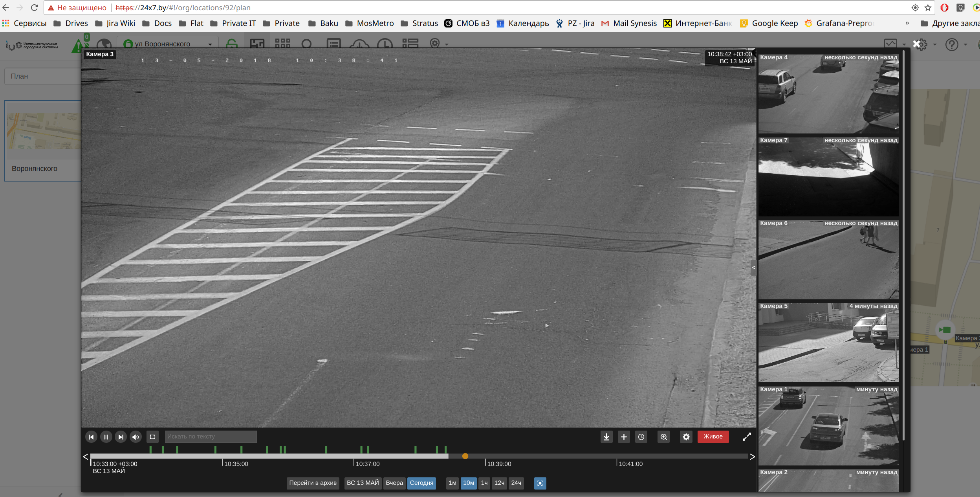Viewport: 980px width, 497px height.
Task: Bookmark this page with the star
Action: pos(928,7)
